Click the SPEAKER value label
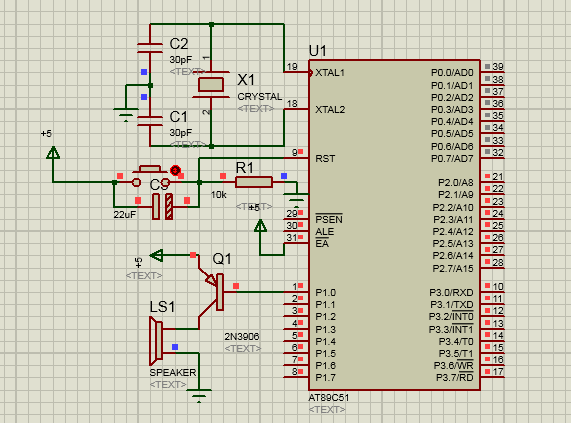This screenshot has height=423, width=571. [x=173, y=372]
